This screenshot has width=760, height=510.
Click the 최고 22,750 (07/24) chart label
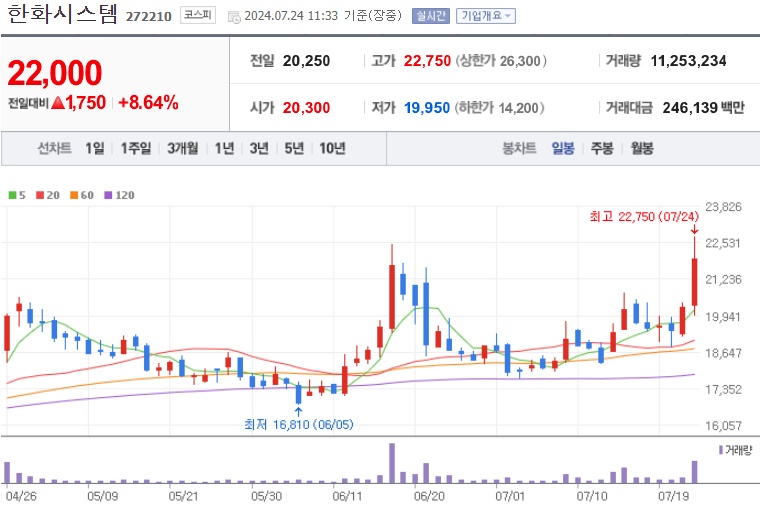[x=644, y=216]
